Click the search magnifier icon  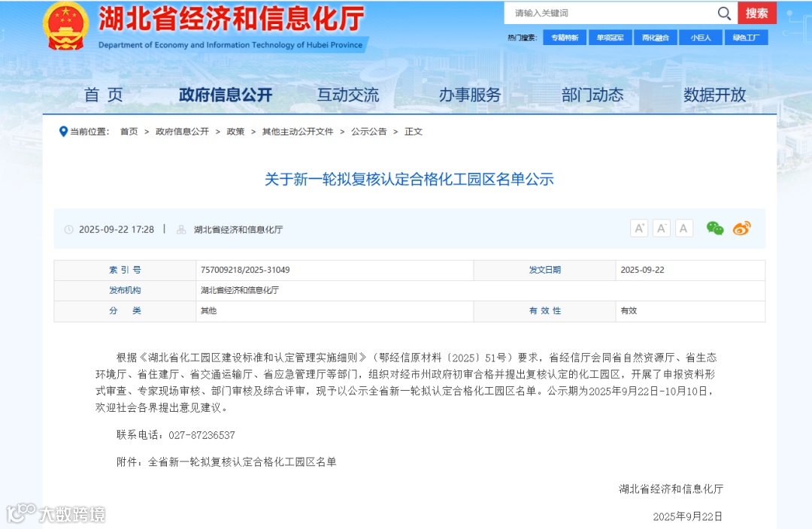click(x=724, y=14)
